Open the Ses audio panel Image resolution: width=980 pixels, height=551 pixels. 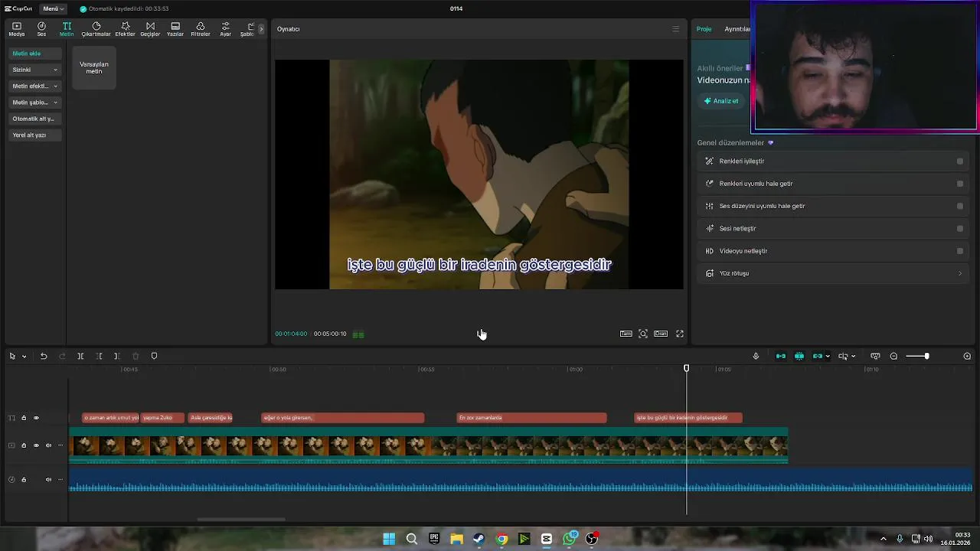click(41, 29)
